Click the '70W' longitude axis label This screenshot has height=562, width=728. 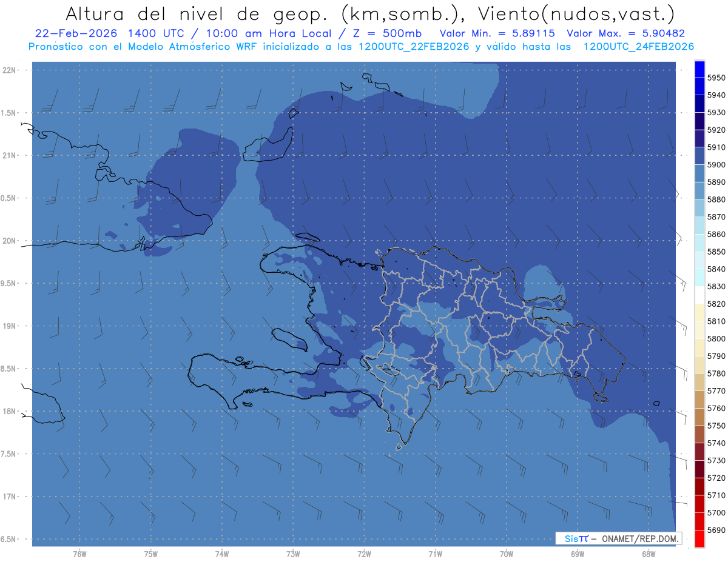pyautogui.click(x=506, y=554)
